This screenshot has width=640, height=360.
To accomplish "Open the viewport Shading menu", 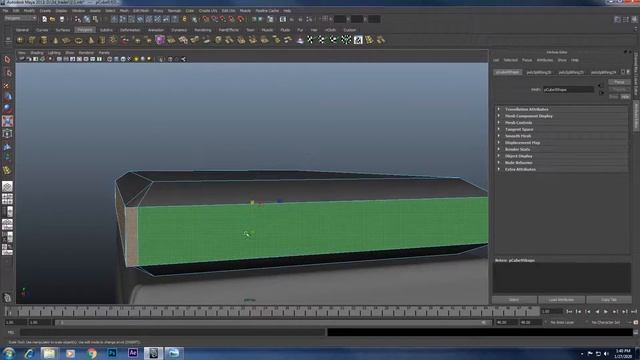I will click(x=36, y=53).
